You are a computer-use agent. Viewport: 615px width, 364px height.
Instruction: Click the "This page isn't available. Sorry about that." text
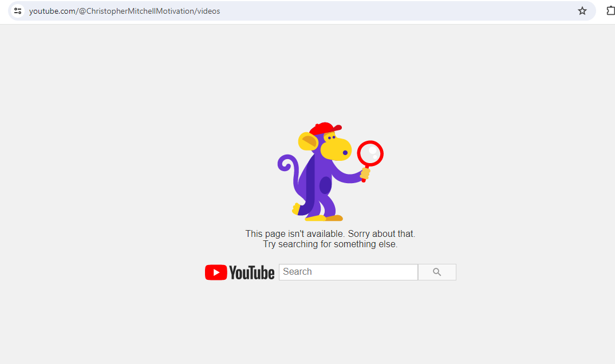(x=330, y=234)
